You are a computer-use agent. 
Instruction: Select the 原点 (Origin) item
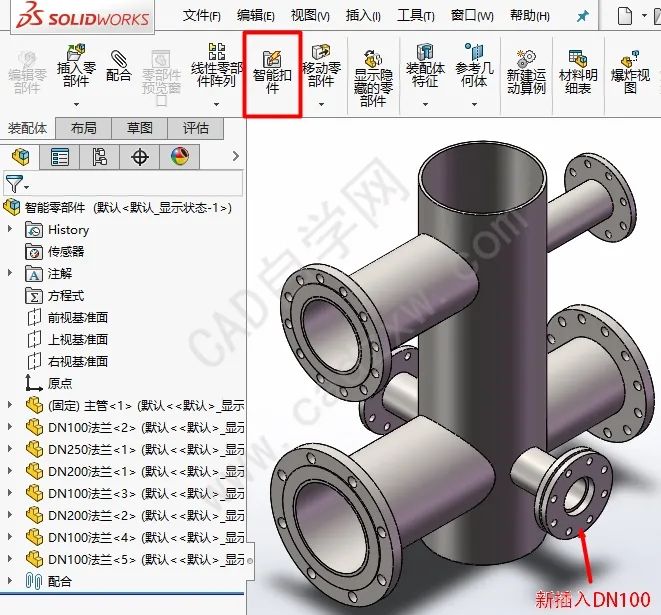[49, 383]
